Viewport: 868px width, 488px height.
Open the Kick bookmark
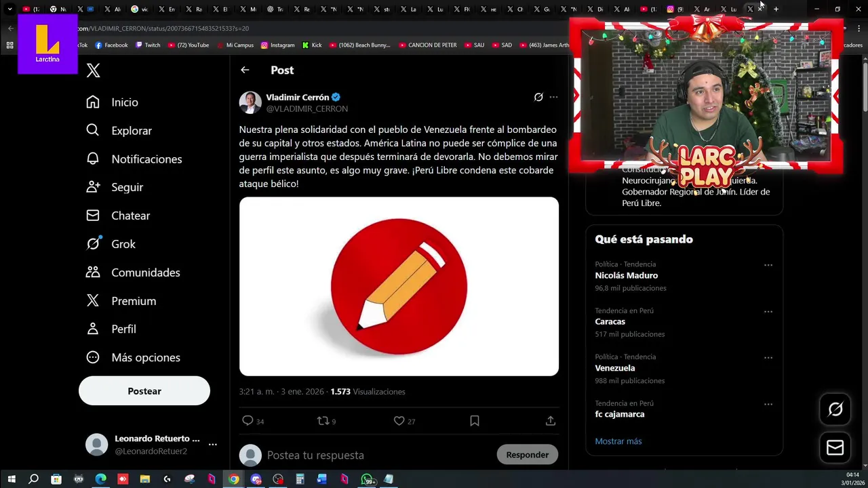coord(312,45)
